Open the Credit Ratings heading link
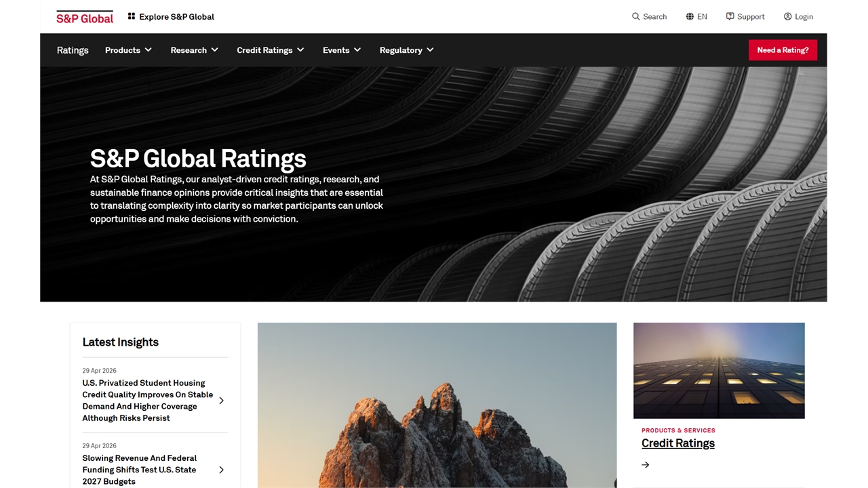Screen dimensions: 868x488 (x=678, y=443)
